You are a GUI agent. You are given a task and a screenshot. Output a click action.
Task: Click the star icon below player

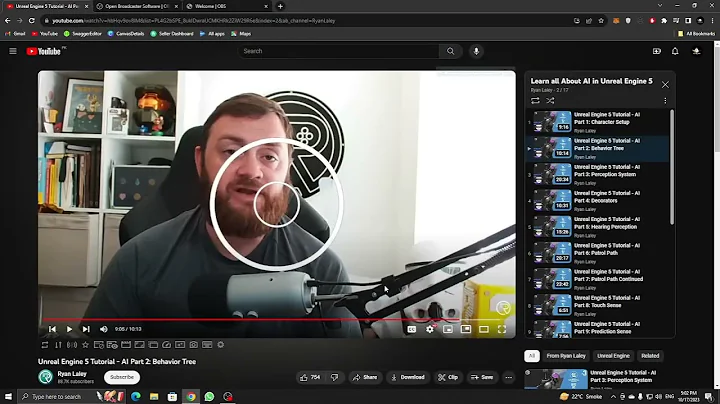point(85,344)
